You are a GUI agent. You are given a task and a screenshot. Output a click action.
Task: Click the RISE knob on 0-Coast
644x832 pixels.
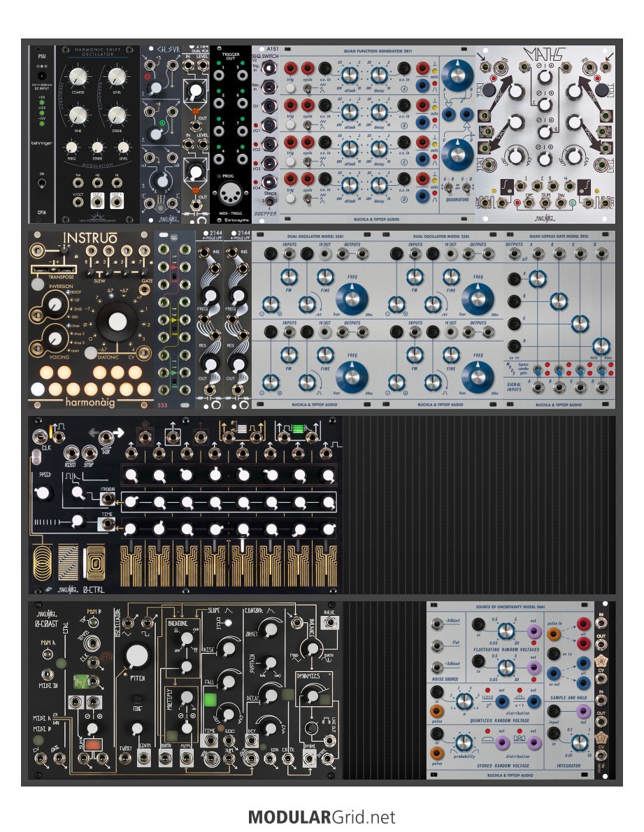coord(229,648)
